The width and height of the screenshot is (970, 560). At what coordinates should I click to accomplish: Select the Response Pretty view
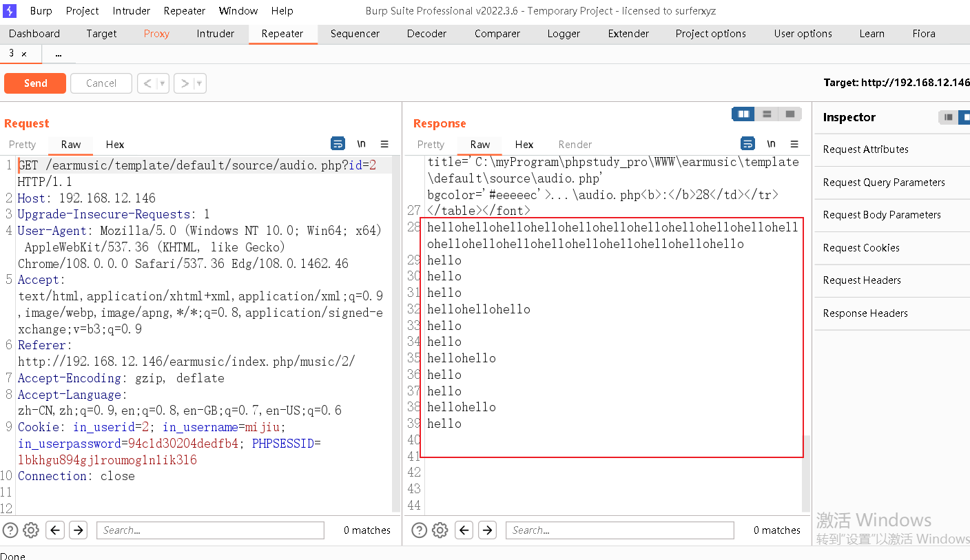click(431, 145)
